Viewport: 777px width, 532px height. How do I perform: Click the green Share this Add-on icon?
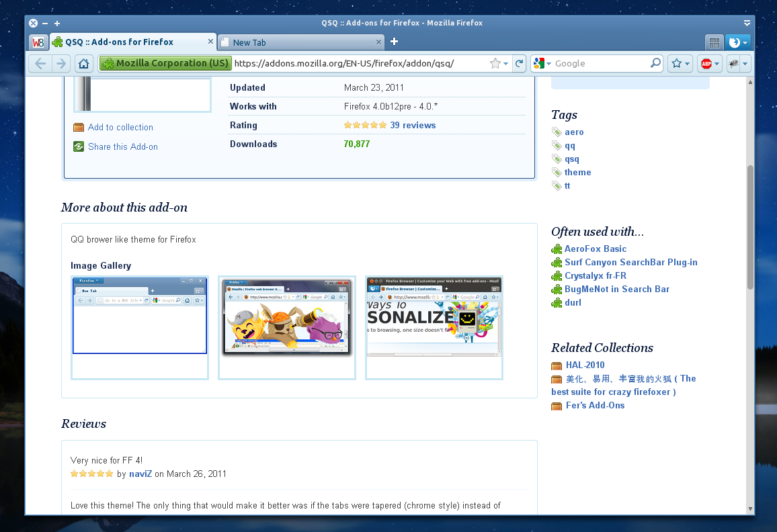[78, 146]
